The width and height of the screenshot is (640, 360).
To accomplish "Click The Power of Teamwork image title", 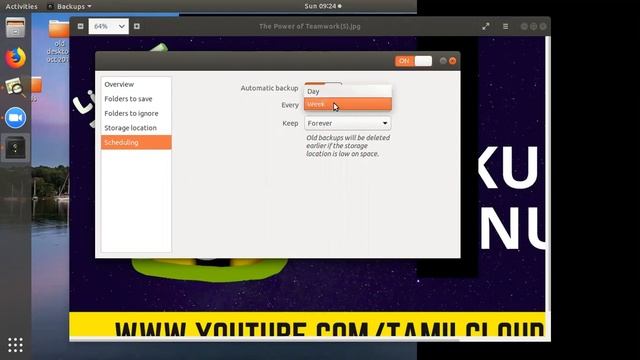I will pyautogui.click(x=310, y=27).
